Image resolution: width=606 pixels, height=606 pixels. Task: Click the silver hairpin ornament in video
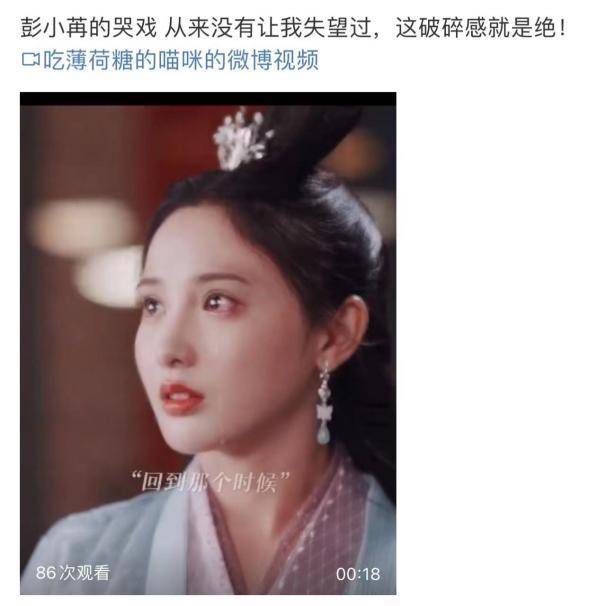pos(243,139)
